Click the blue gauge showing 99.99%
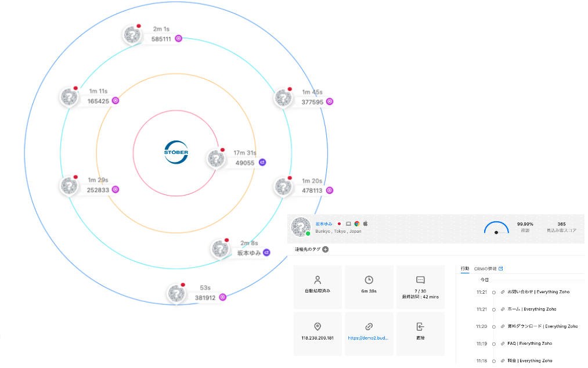 (x=496, y=228)
